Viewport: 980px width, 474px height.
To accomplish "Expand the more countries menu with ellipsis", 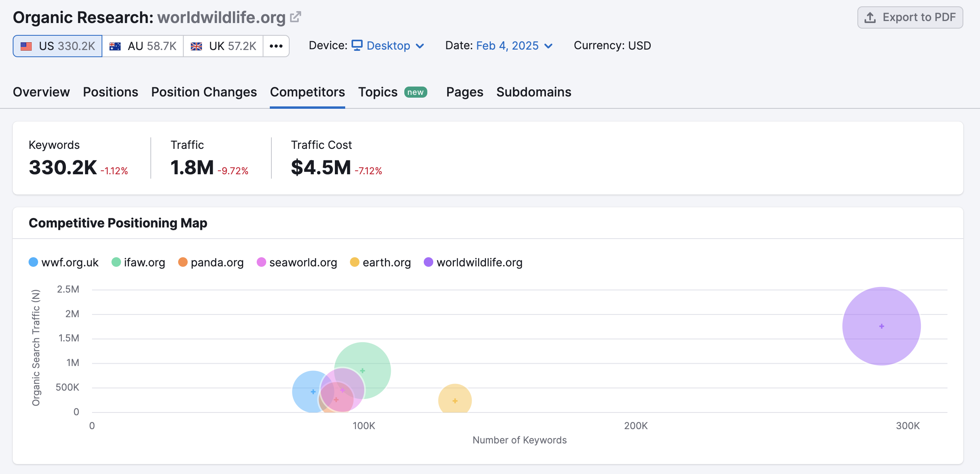I will (276, 46).
